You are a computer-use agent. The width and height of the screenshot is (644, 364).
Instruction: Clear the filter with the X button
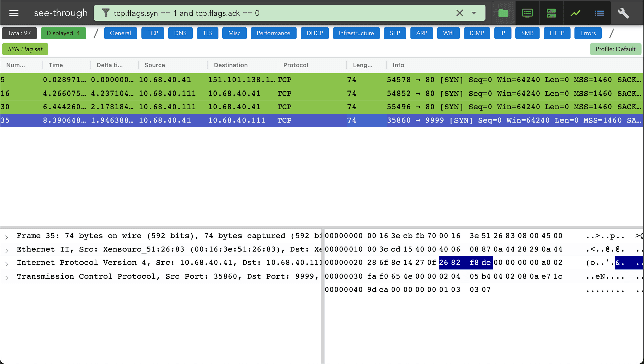(x=460, y=13)
